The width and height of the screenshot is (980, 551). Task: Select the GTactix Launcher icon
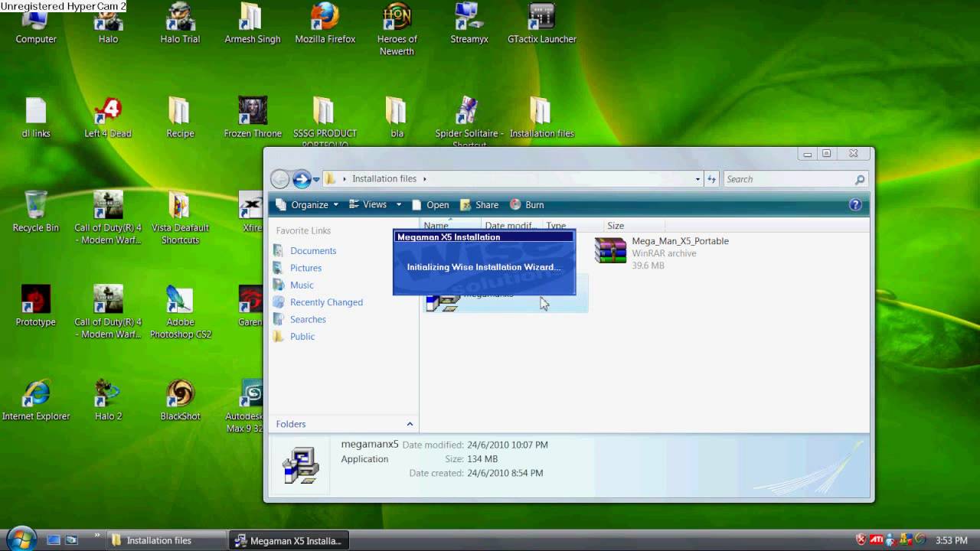pyautogui.click(x=541, y=24)
